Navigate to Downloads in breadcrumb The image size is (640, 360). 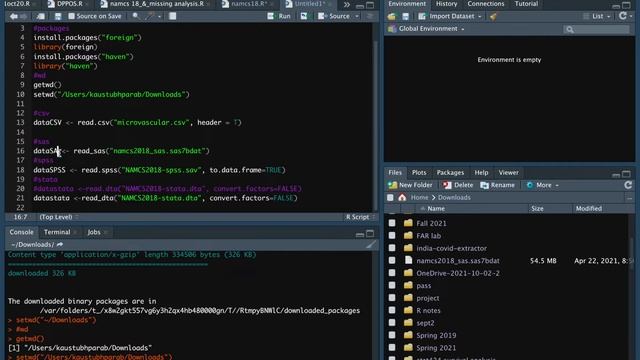click(x=454, y=198)
